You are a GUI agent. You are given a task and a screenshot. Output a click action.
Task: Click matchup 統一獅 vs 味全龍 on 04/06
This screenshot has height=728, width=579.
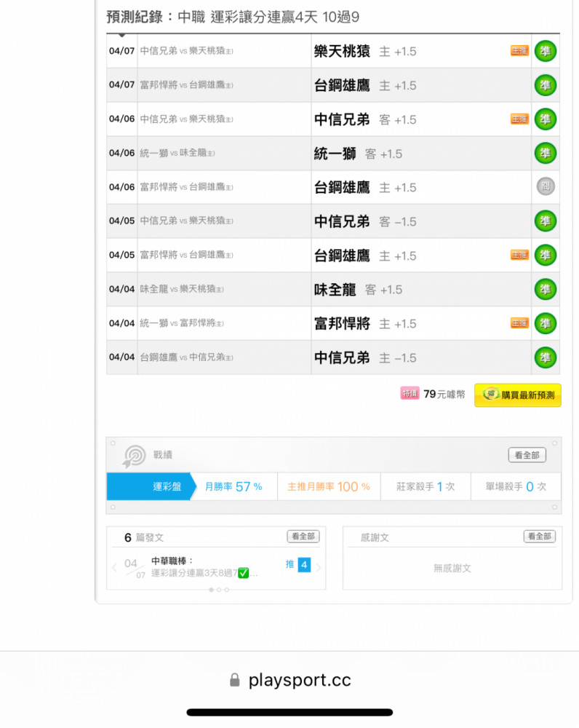point(177,153)
